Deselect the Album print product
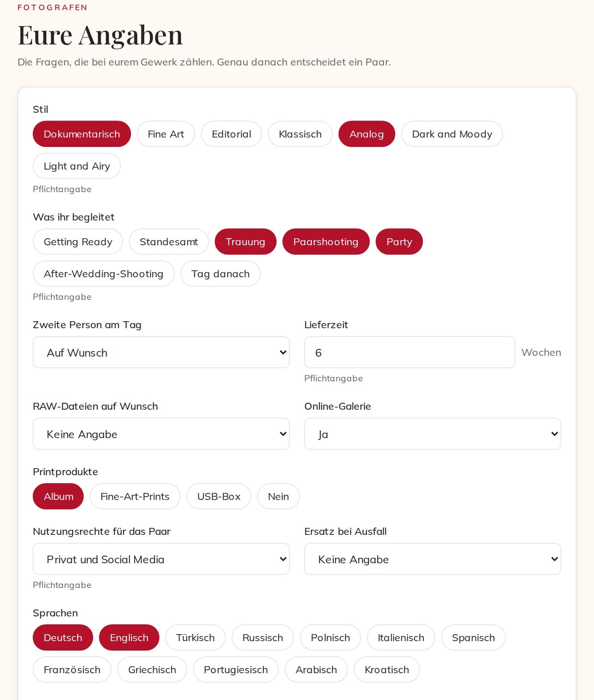 (x=58, y=496)
